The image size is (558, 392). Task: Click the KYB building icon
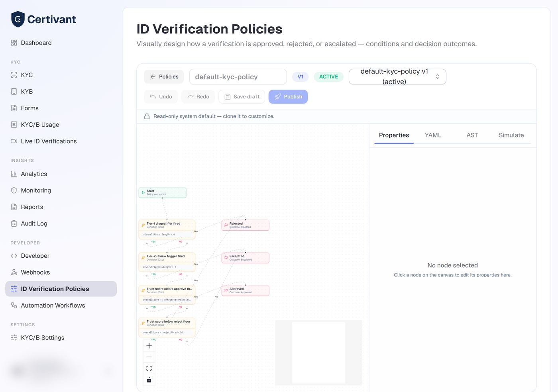pos(14,92)
